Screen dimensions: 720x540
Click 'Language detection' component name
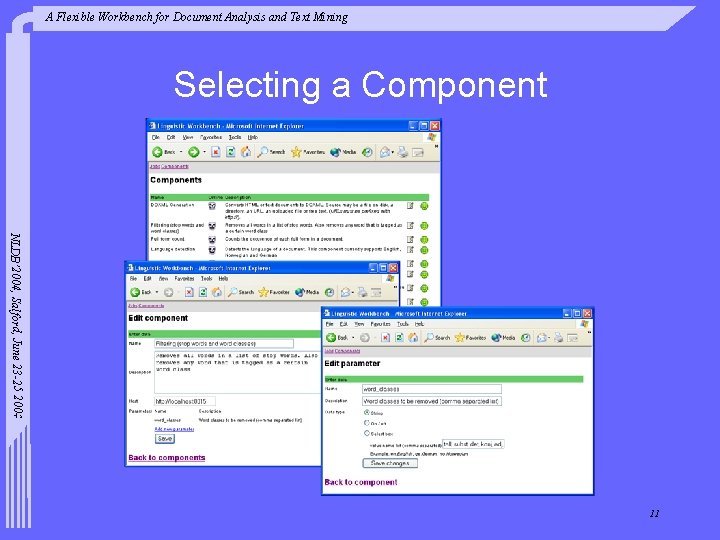pyautogui.click(x=173, y=249)
